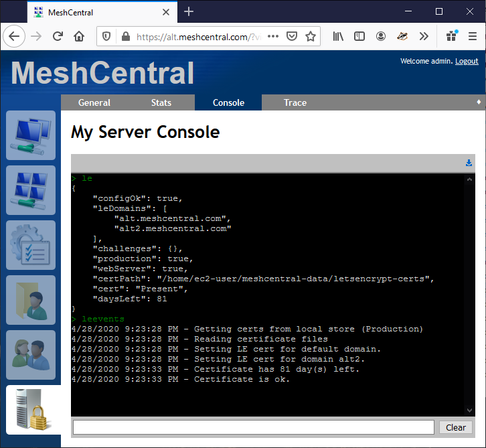486x448 pixels.
Task: Click the "Reading certificate files" log line
Action: 199,339
